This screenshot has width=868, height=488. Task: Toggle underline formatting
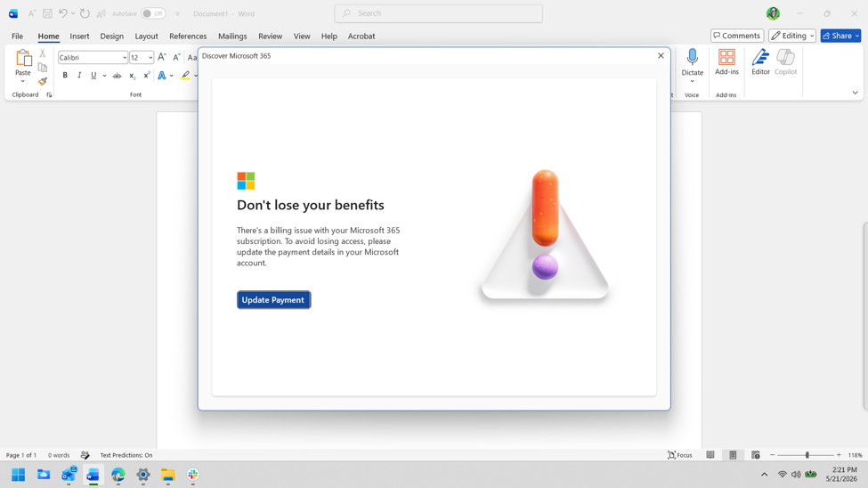coord(93,76)
